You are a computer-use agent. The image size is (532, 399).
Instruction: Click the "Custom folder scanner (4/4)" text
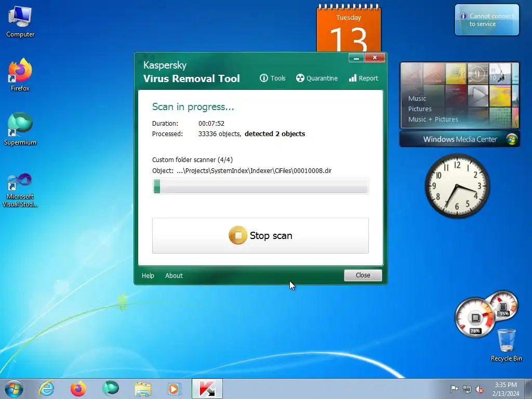pos(192,160)
